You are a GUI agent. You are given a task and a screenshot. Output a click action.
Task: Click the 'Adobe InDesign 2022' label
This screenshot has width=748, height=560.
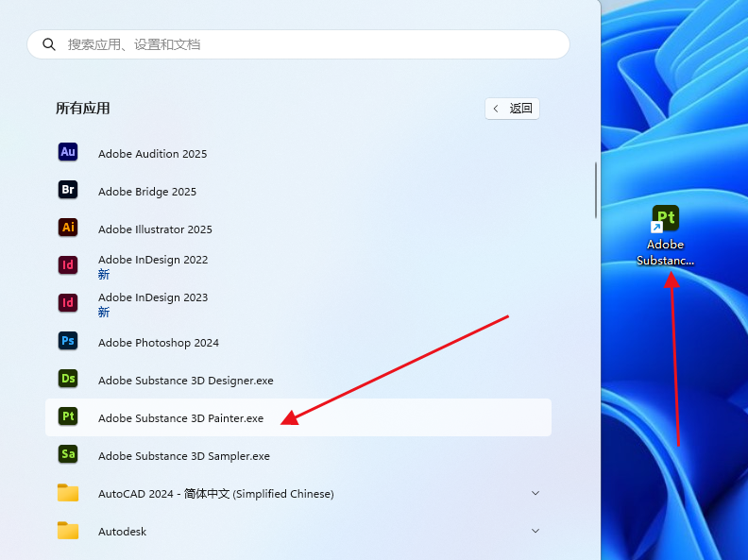(153, 260)
